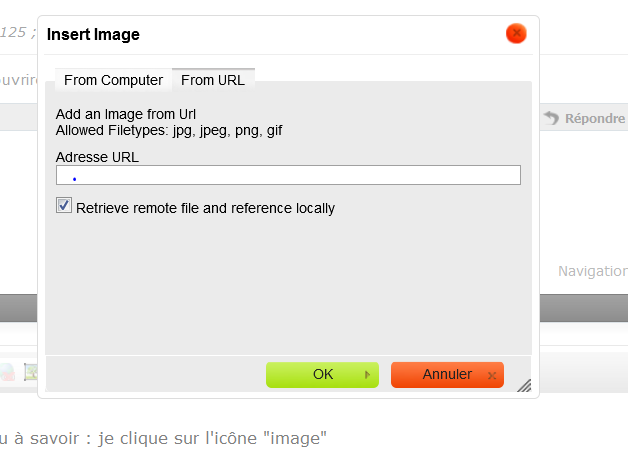Click the Répondre reply arrow icon
This screenshot has height=472, width=628.
552,118
